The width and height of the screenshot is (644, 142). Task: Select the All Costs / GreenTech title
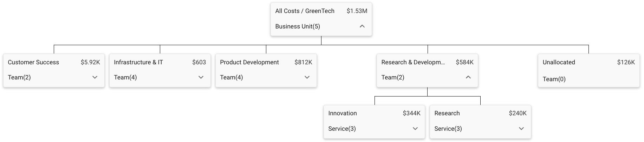[305, 11]
